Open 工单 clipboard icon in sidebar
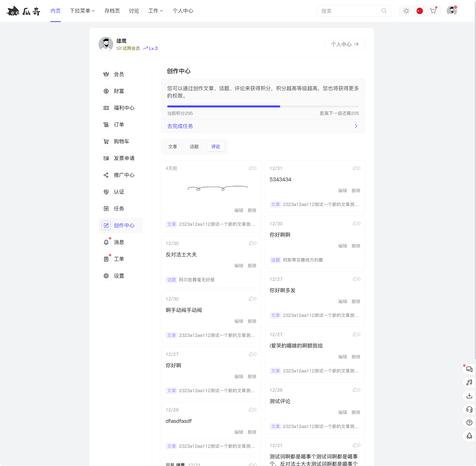This screenshot has height=466, width=476. pos(106,259)
